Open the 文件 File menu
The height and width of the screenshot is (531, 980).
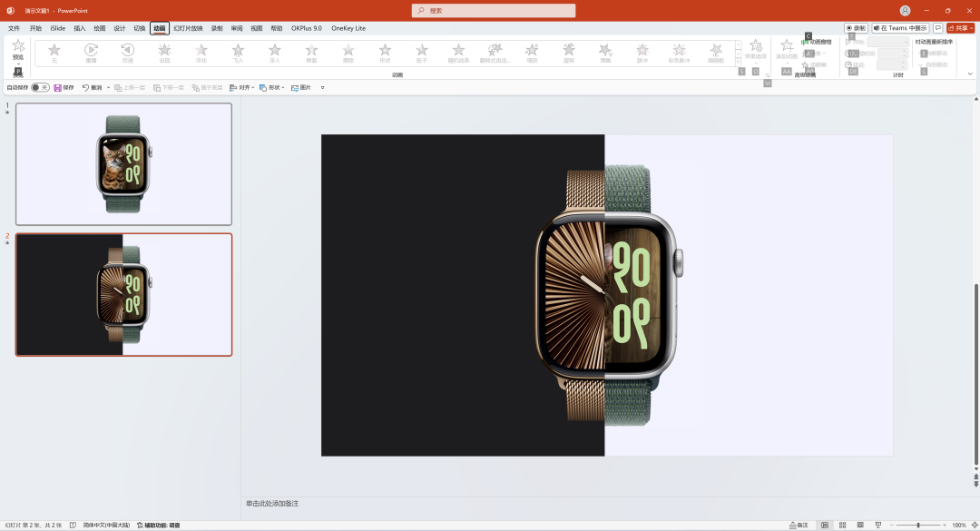(14, 28)
